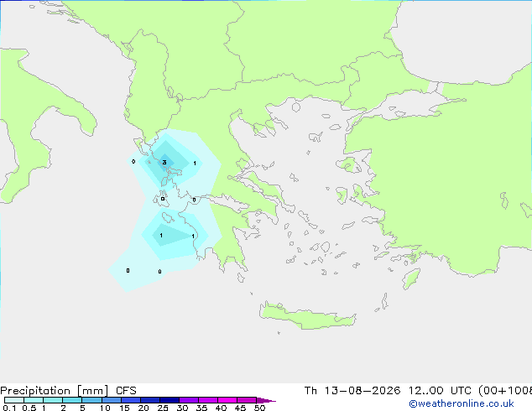Click the 45–50 mm legend swatch

[247, 400]
